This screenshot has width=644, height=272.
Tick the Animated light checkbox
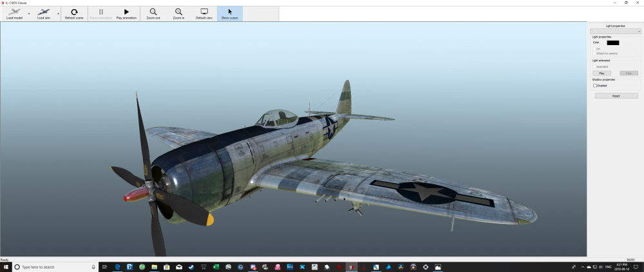click(x=594, y=66)
